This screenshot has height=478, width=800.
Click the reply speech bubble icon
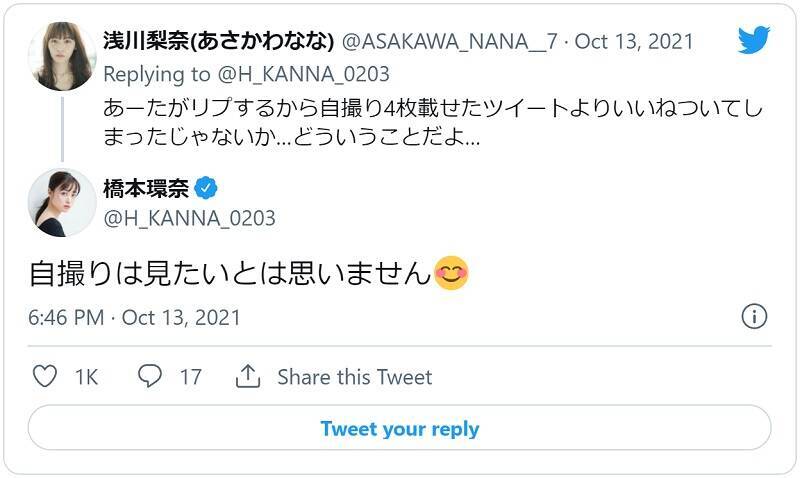150,377
